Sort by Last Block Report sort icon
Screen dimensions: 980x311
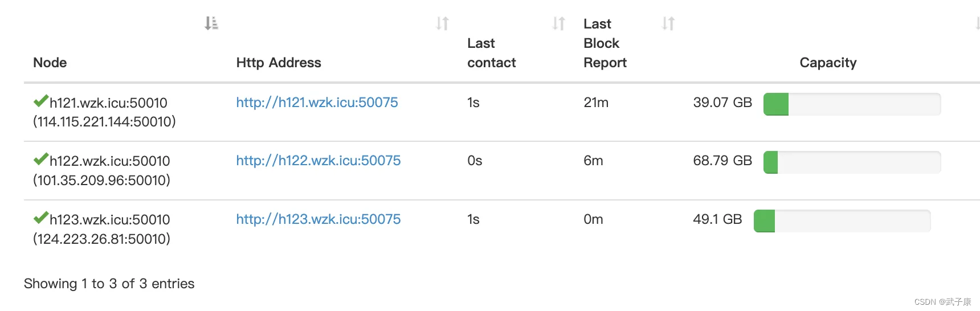(x=668, y=23)
